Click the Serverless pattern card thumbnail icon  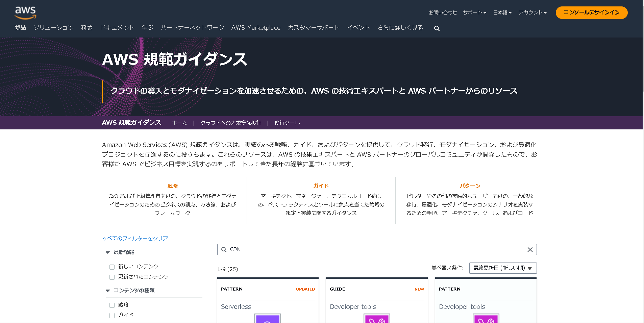268,318
